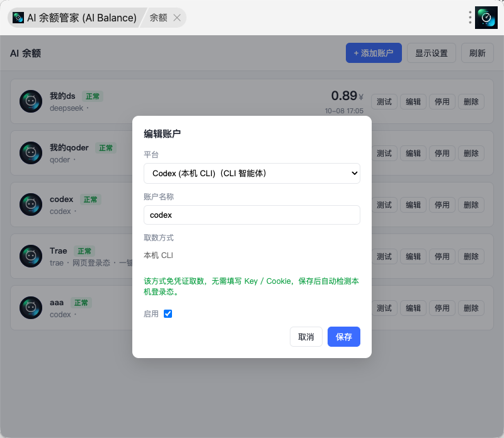504x438 pixels.
Task: Click the plugin logo at top right
Action: (486, 18)
